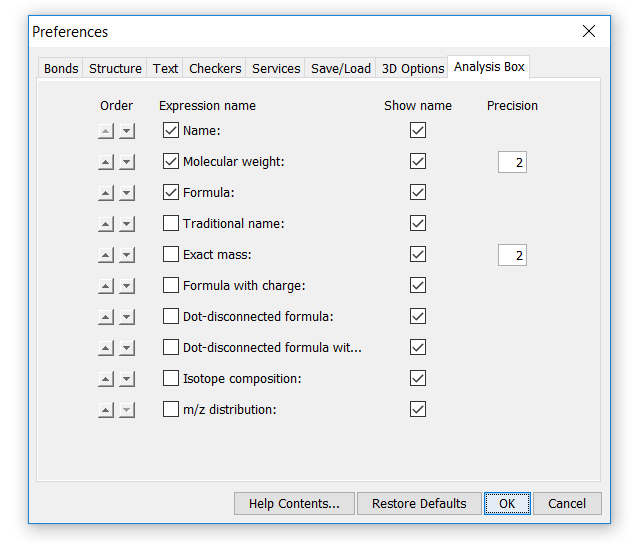Enable the Traditional name expression
This screenshot has width=644, height=543.
coord(171,223)
